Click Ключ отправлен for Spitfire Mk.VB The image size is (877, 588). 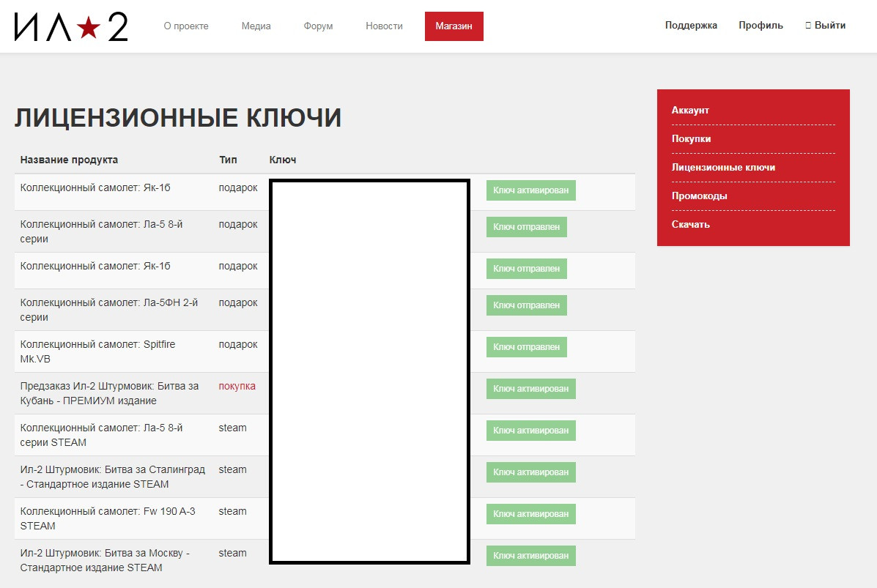pos(526,347)
